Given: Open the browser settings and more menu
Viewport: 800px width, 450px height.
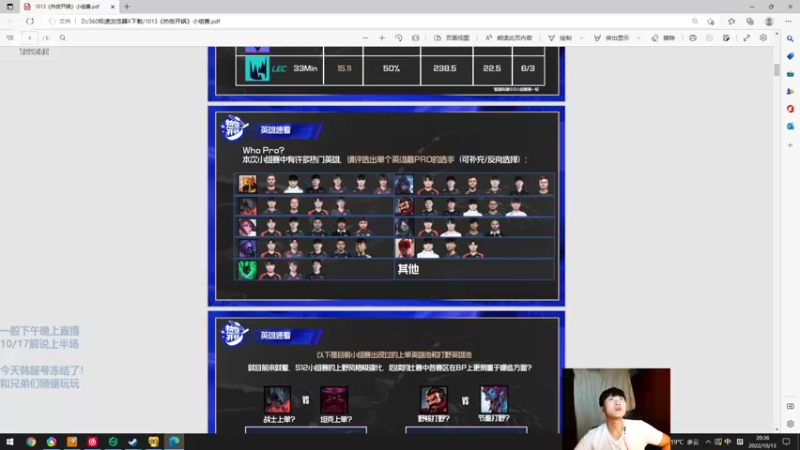Looking at the screenshot, I should (x=788, y=21).
